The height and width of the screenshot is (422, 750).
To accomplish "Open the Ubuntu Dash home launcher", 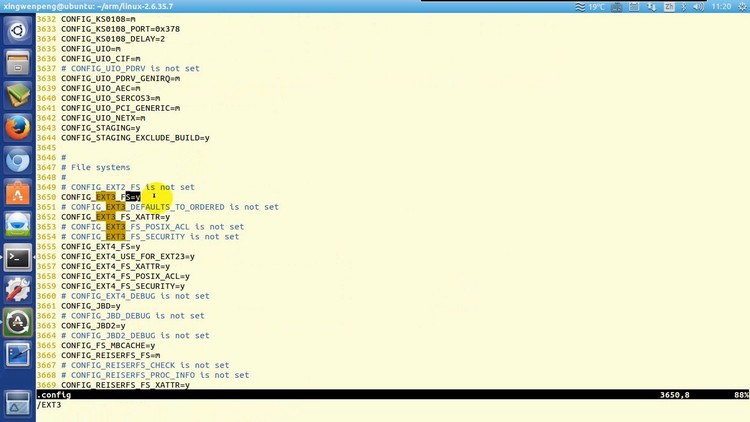I will 18,31.
